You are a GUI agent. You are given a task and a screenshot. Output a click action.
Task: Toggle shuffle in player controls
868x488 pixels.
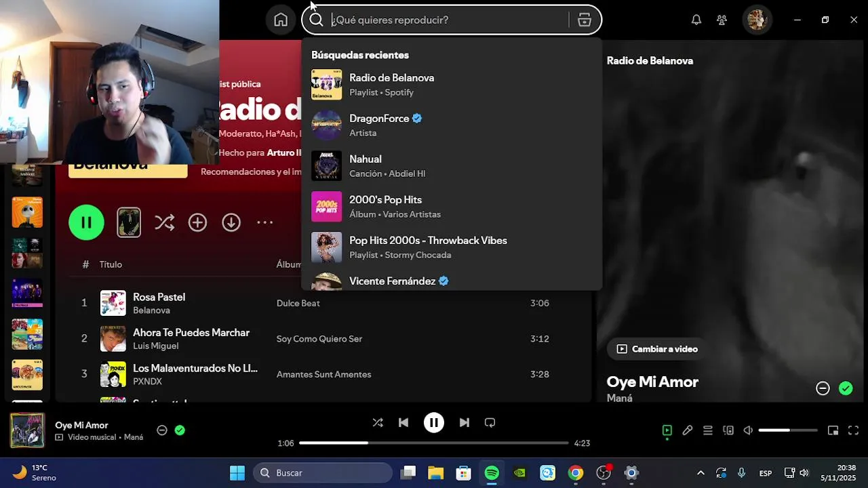click(x=378, y=422)
